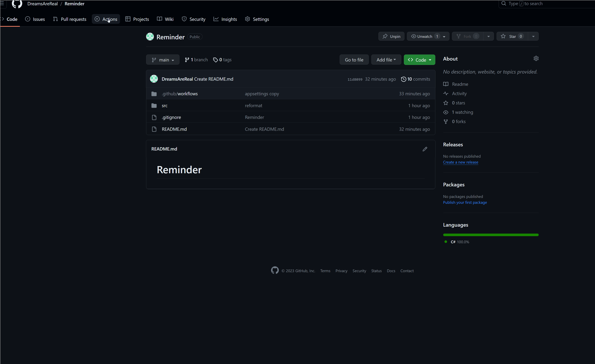Select the Code tab
The image size is (595, 364).
tap(12, 19)
